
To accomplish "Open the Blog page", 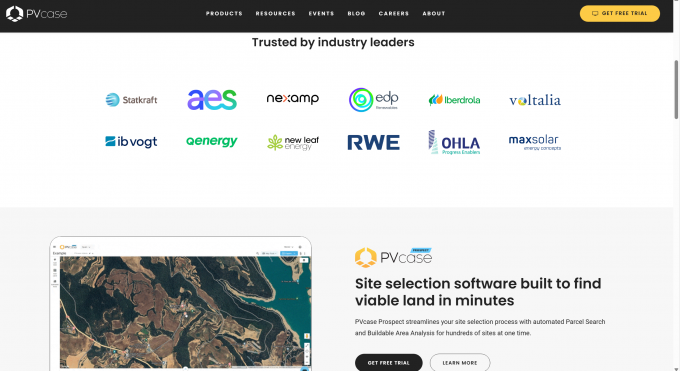I will pyautogui.click(x=356, y=13).
